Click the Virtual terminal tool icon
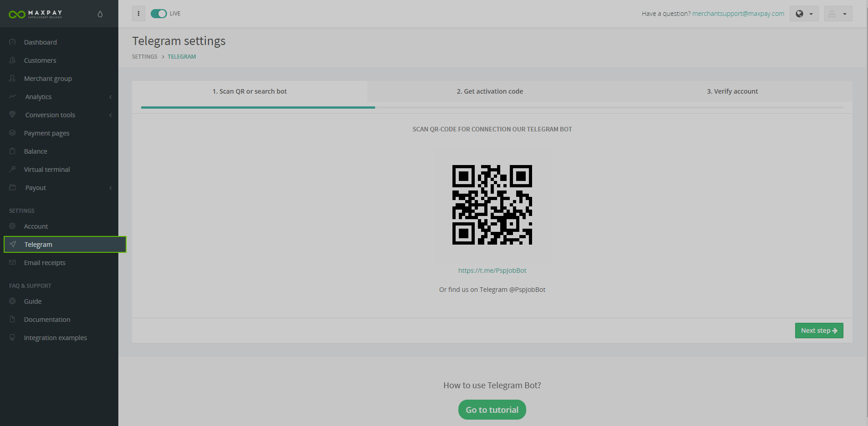Viewport: 868px width, 426px height. click(12, 169)
